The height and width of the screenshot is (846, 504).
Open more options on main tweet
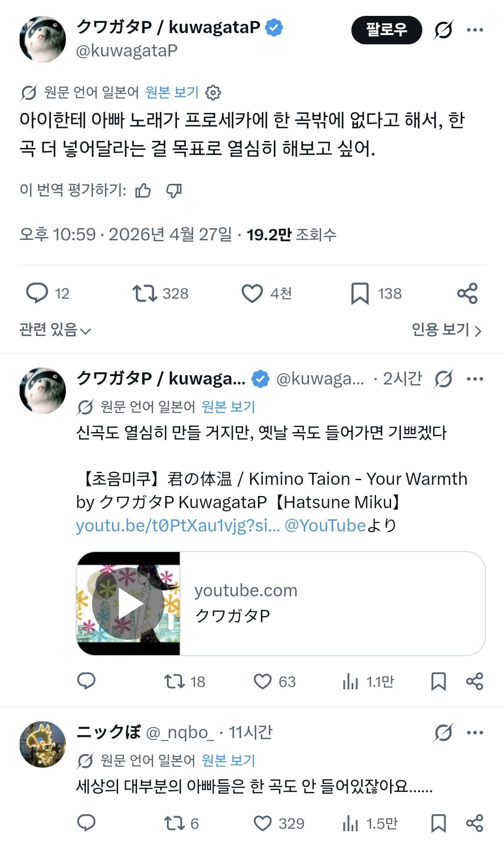click(475, 30)
